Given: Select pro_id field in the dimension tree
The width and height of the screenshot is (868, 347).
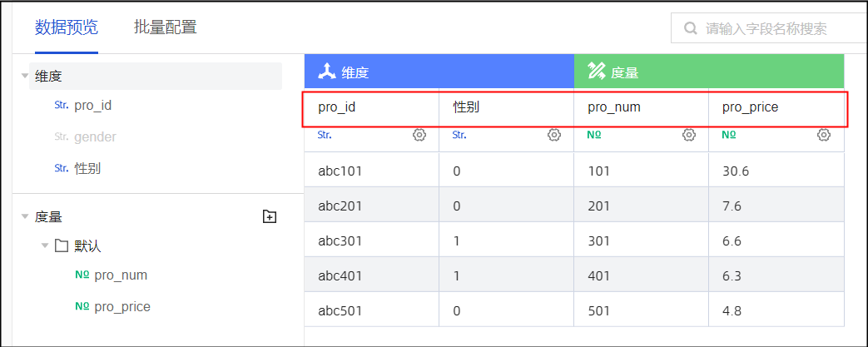Looking at the screenshot, I should 92,106.
